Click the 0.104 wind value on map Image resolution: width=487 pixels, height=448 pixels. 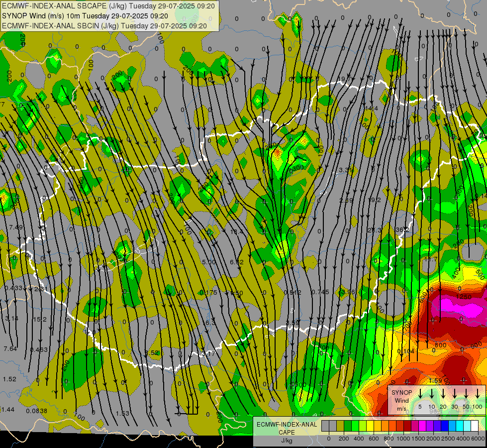click(x=405, y=351)
